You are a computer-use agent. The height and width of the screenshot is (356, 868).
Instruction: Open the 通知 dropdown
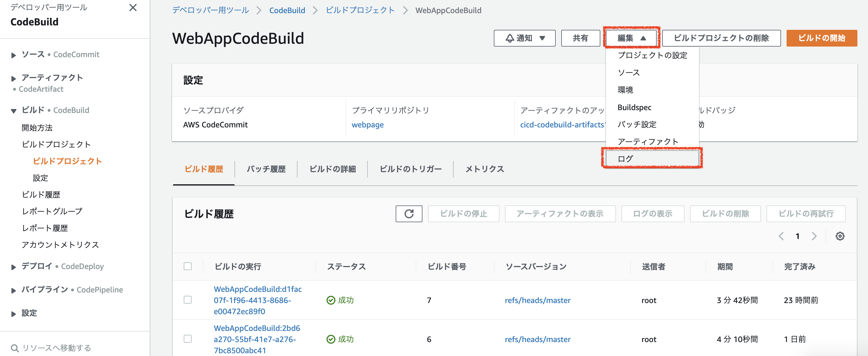tap(524, 38)
